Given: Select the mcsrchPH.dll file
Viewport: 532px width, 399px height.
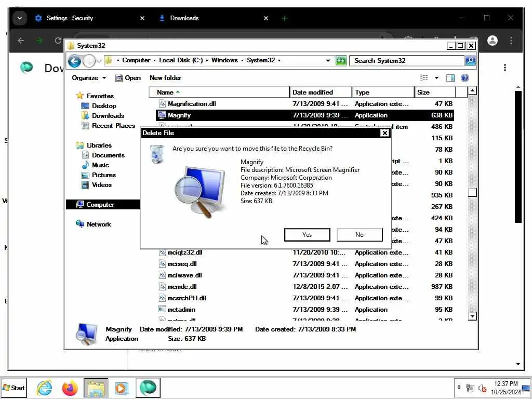Looking at the screenshot, I should (304, 298).
